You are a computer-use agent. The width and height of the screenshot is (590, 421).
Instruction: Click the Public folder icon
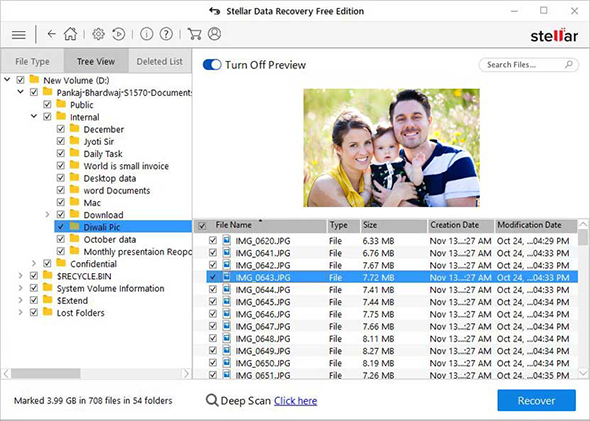click(x=61, y=104)
